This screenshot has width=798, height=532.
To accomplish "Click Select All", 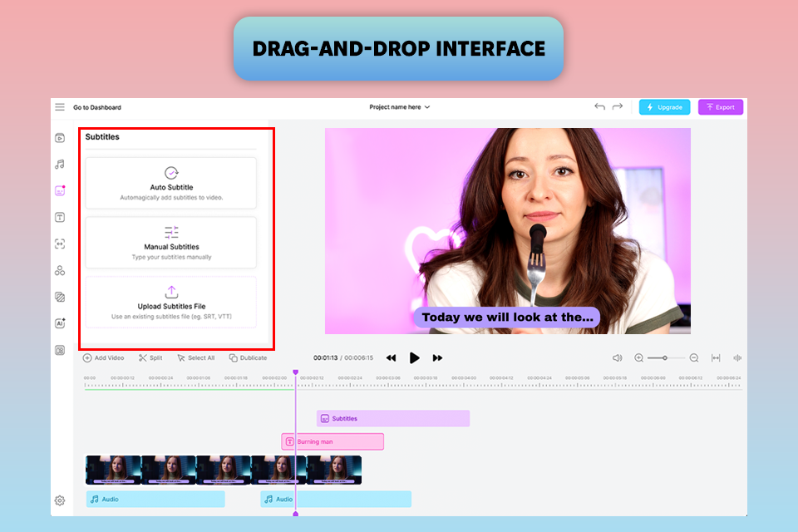I will pos(196,358).
